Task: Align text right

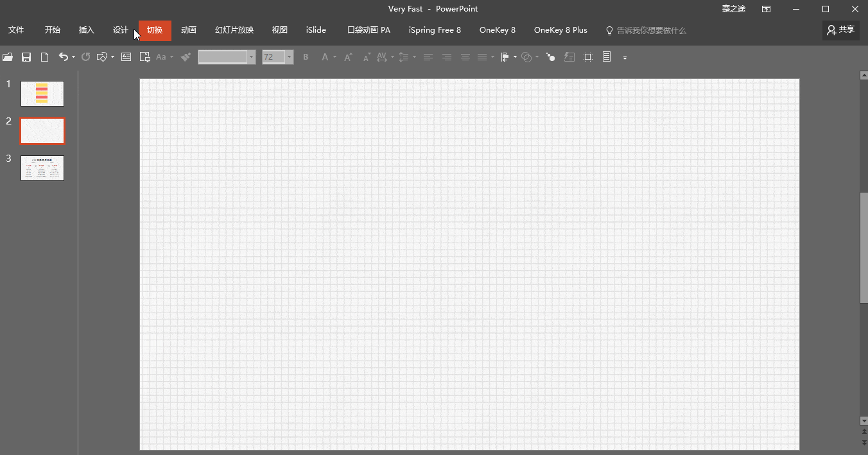Action: (447, 57)
